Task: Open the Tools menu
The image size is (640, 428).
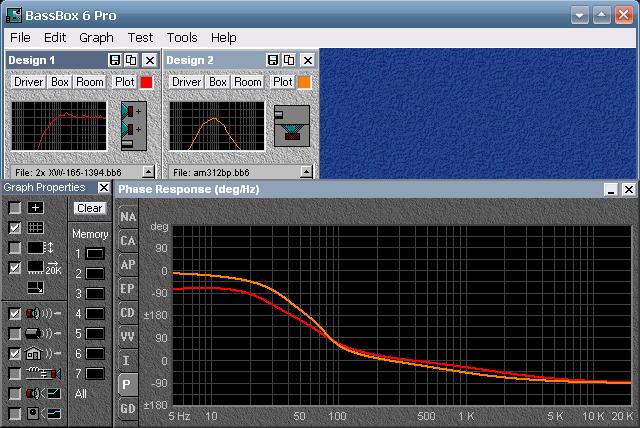Action: 182,37
